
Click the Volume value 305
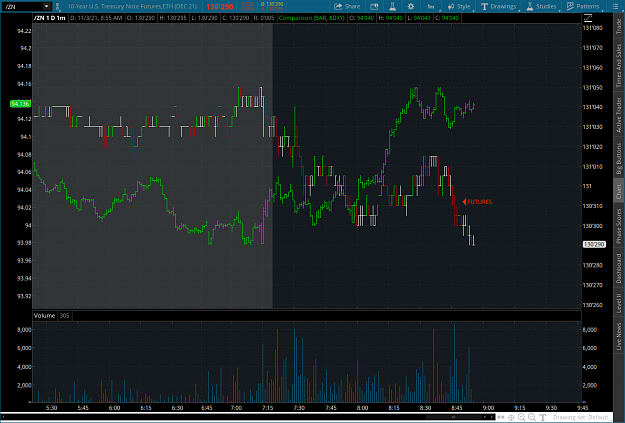64,315
